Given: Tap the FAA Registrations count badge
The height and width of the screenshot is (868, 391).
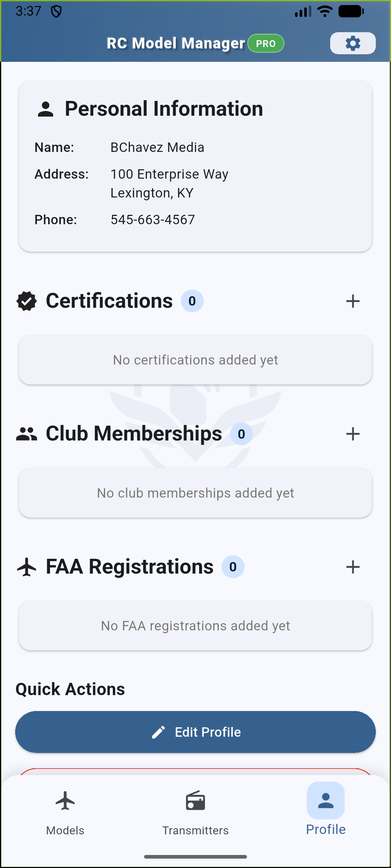Looking at the screenshot, I should (x=233, y=567).
